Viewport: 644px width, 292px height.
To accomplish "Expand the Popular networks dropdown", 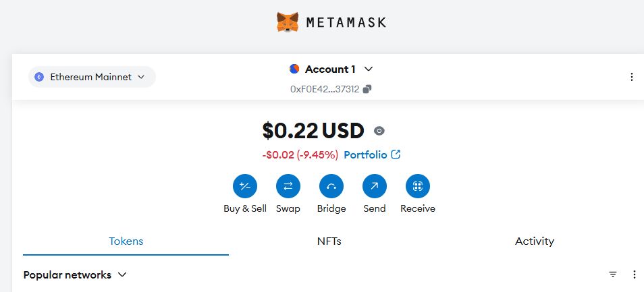I will tap(75, 274).
